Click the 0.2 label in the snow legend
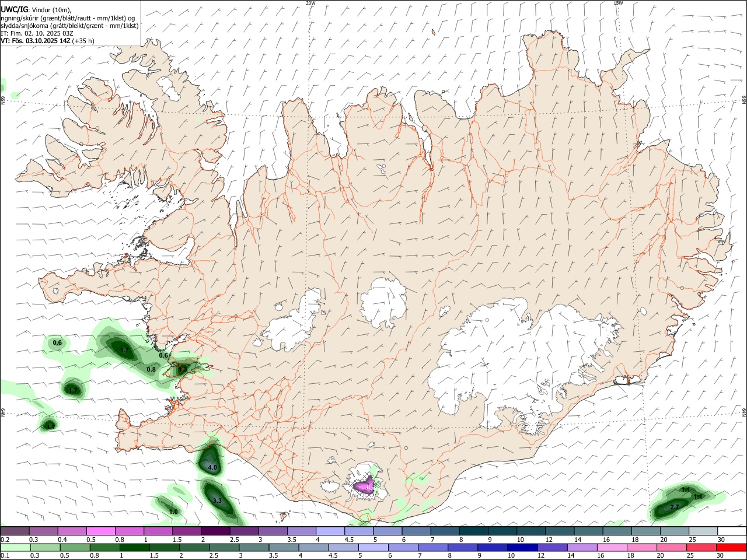The width and height of the screenshot is (747, 560). coord(5,540)
